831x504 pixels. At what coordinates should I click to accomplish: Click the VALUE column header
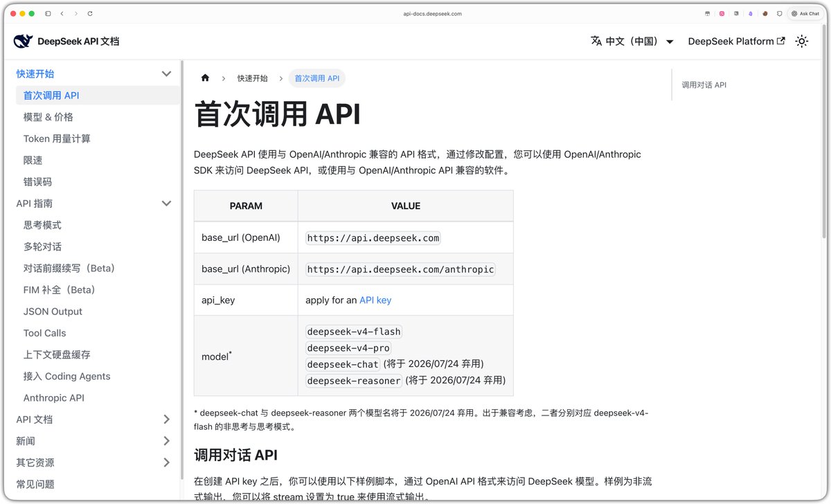click(406, 206)
